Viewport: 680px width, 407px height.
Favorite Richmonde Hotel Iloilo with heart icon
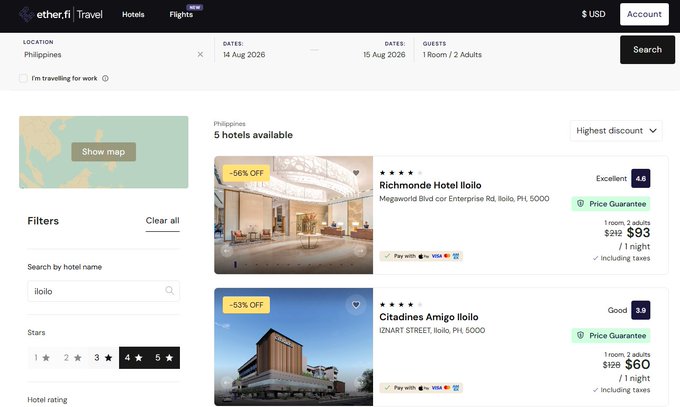point(356,173)
